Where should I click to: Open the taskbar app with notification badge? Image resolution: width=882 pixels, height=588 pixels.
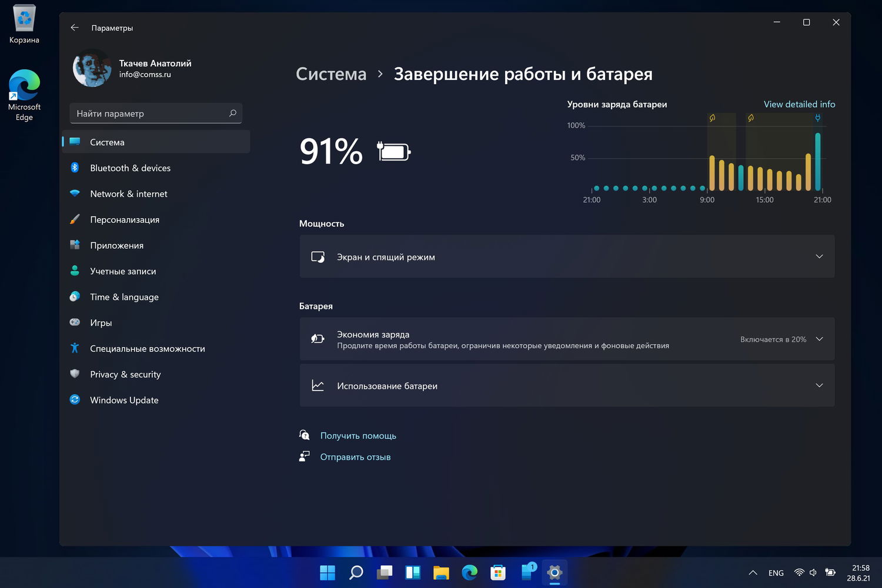click(x=528, y=571)
